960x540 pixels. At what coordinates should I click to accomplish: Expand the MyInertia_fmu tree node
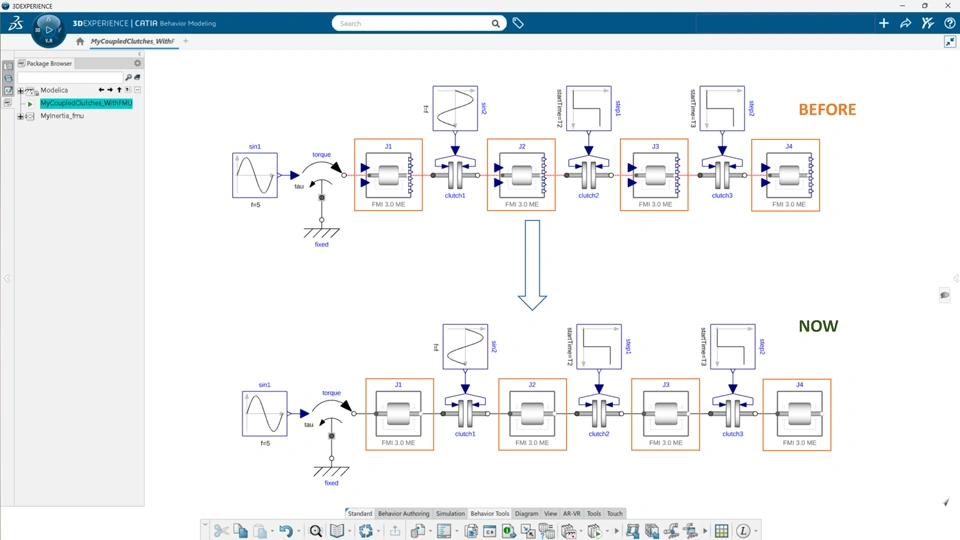coord(20,116)
